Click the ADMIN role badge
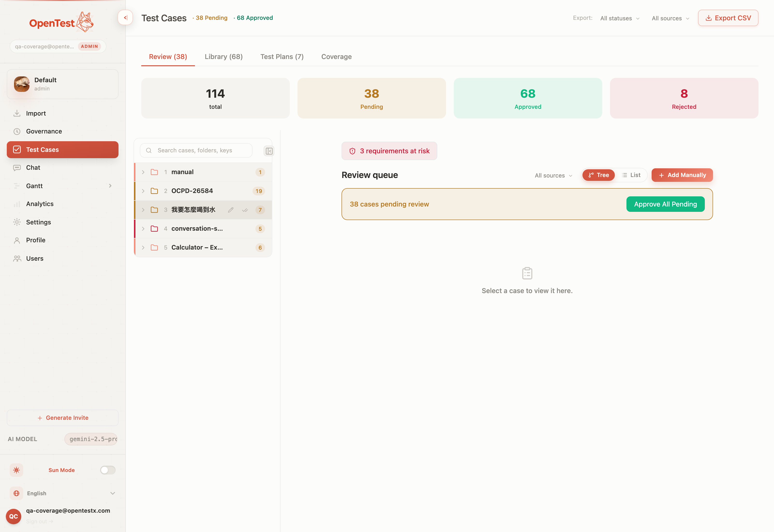The width and height of the screenshot is (774, 532). (89, 46)
